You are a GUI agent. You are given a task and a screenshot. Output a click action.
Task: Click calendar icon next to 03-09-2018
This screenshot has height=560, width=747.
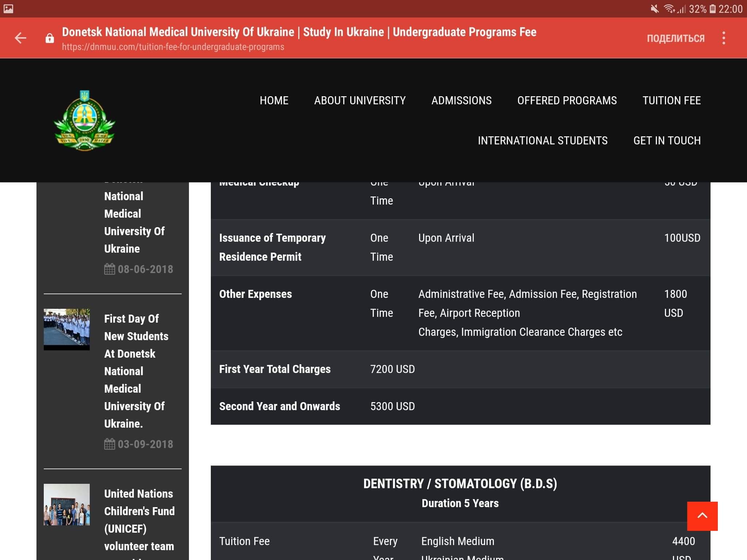[x=109, y=444]
